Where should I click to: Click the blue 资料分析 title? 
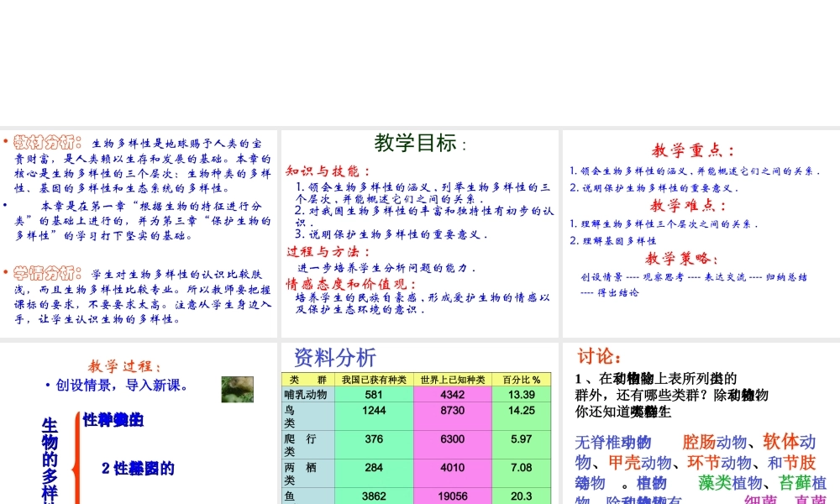pos(335,358)
